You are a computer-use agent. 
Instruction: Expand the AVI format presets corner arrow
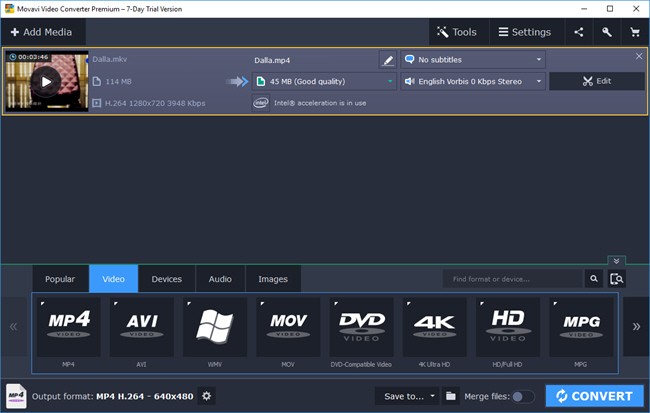[116, 304]
